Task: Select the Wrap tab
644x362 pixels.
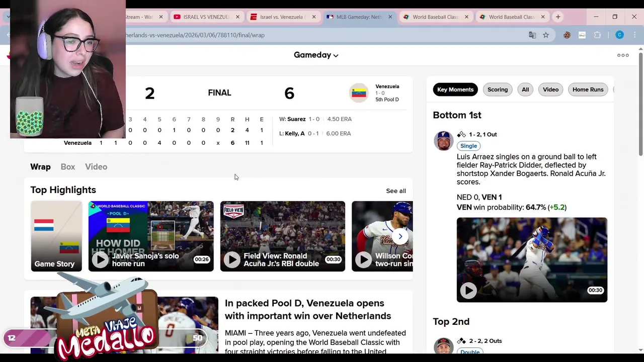Action: [40, 167]
